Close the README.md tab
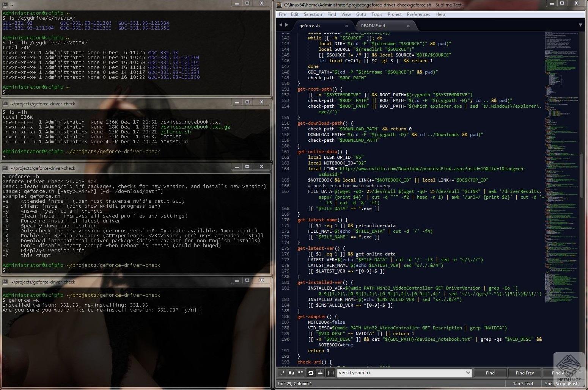 tap(408, 26)
